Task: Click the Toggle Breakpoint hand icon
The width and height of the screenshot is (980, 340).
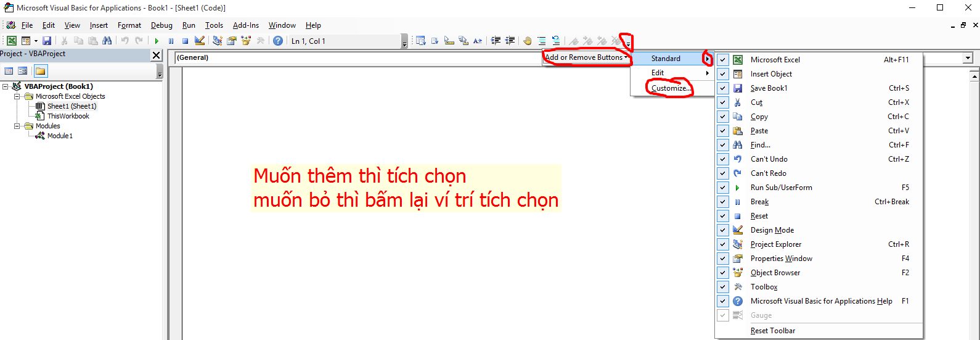Action: pyautogui.click(x=528, y=41)
